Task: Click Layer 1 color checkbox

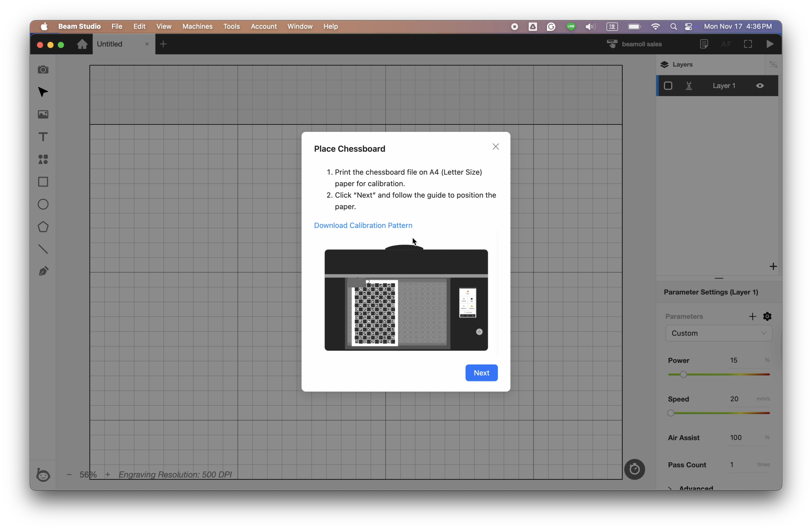Action: pos(668,86)
